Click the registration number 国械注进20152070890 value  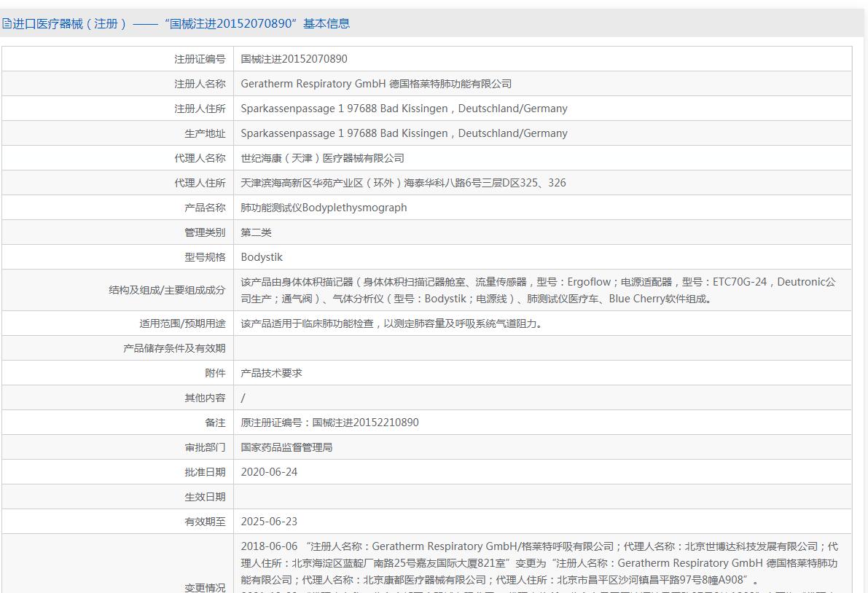click(294, 58)
